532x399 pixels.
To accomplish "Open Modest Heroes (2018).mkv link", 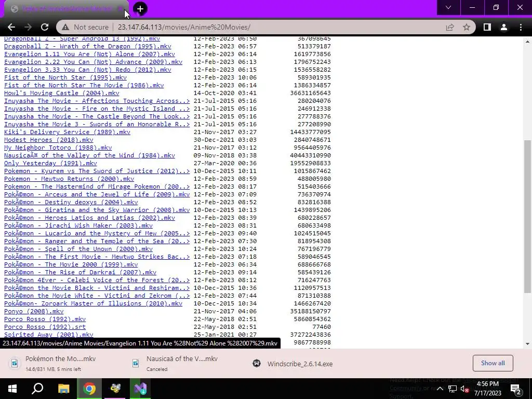I will coord(48,140).
